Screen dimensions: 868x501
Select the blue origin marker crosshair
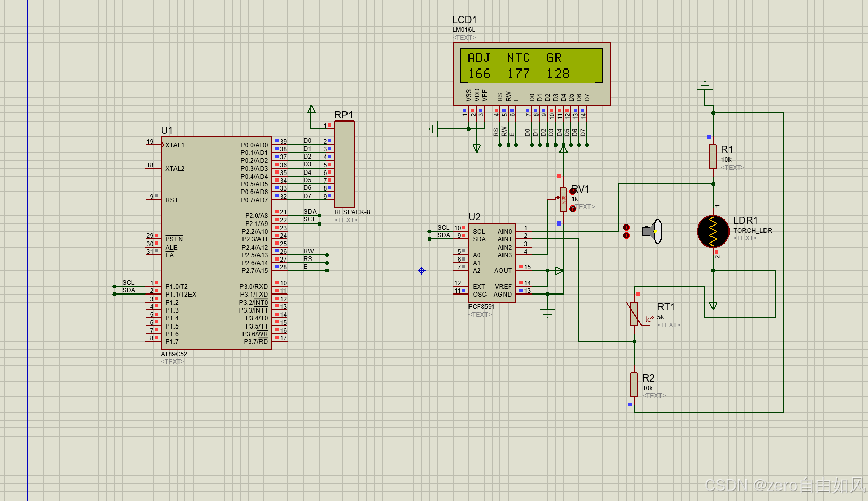click(422, 270)
